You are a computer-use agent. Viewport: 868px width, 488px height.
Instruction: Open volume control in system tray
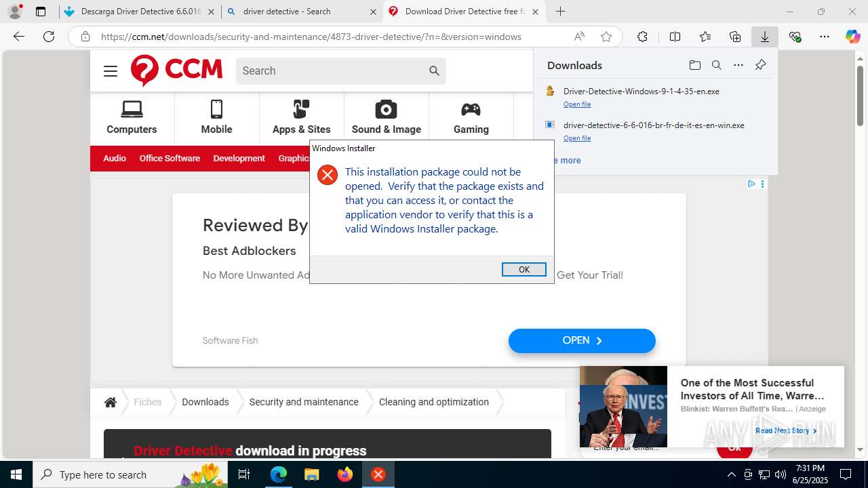pyautogui.click(x=780, y=474)
